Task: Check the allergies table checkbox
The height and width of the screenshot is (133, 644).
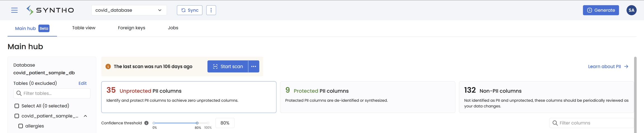Action: pos(21,126)
